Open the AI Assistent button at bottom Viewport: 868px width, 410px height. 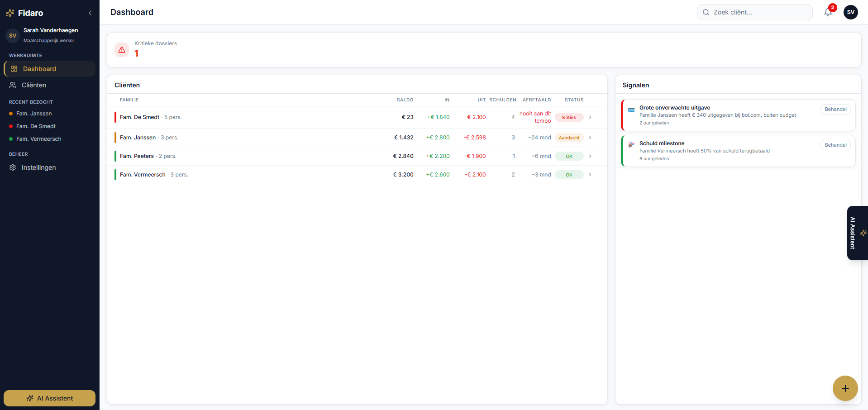click(49, 398)
